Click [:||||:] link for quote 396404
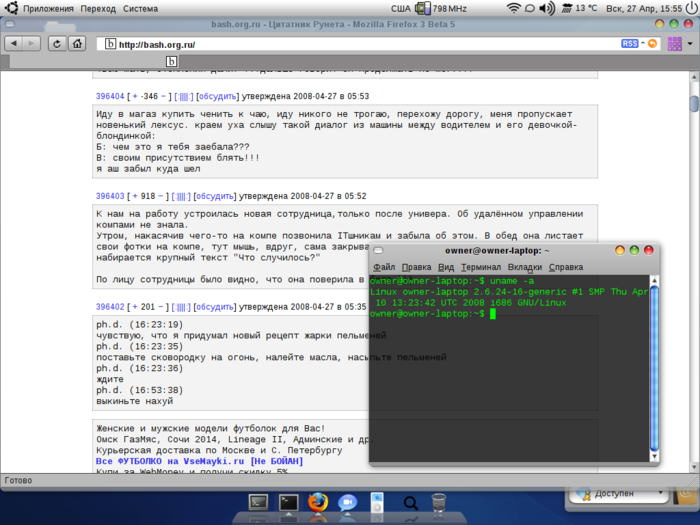This screenshot has height=525, width=700. point(183,96)
